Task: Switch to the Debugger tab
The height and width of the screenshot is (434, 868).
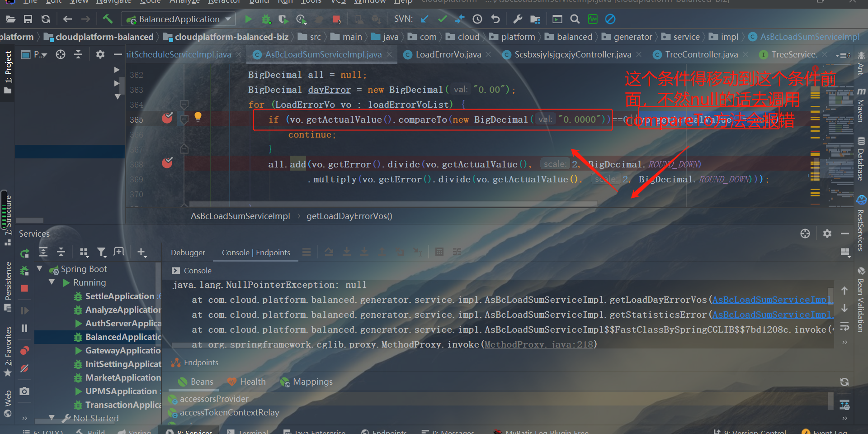Action: click(188, 253)
